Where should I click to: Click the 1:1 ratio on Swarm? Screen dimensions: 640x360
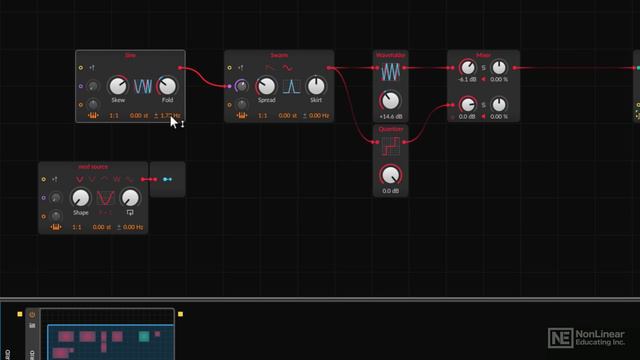click(x=262, y=116)
